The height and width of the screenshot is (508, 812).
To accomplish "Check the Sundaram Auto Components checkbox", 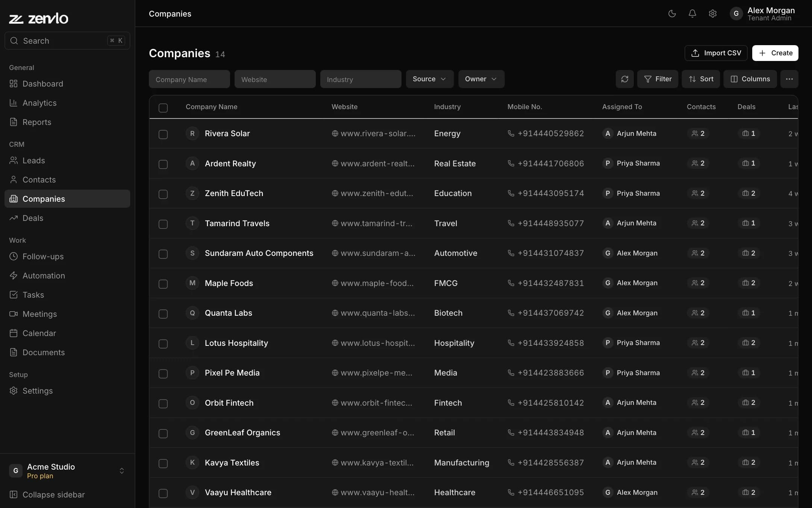I will click(163, 254).
